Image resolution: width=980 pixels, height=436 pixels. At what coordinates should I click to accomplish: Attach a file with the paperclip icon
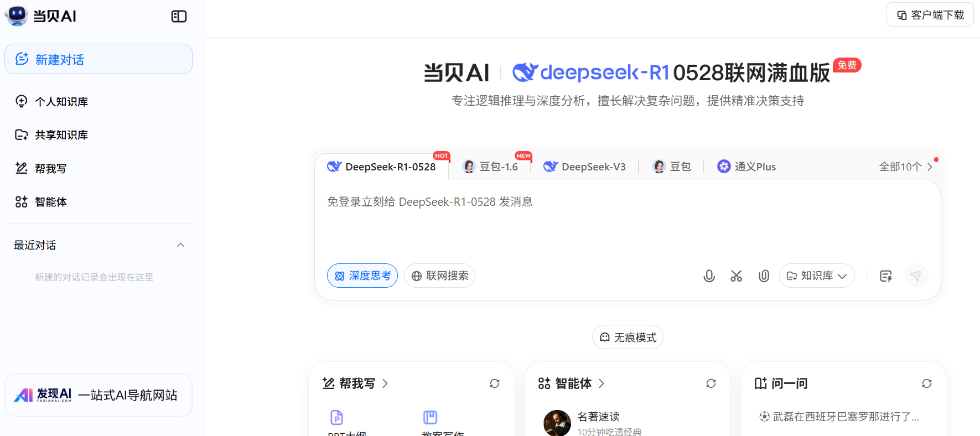tap(764, 276)
